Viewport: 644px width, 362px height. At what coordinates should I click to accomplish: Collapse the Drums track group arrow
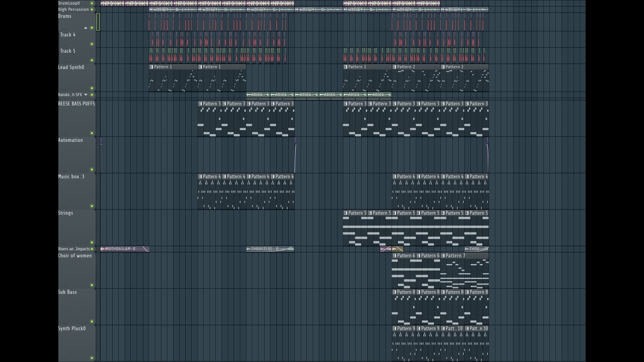86,28
